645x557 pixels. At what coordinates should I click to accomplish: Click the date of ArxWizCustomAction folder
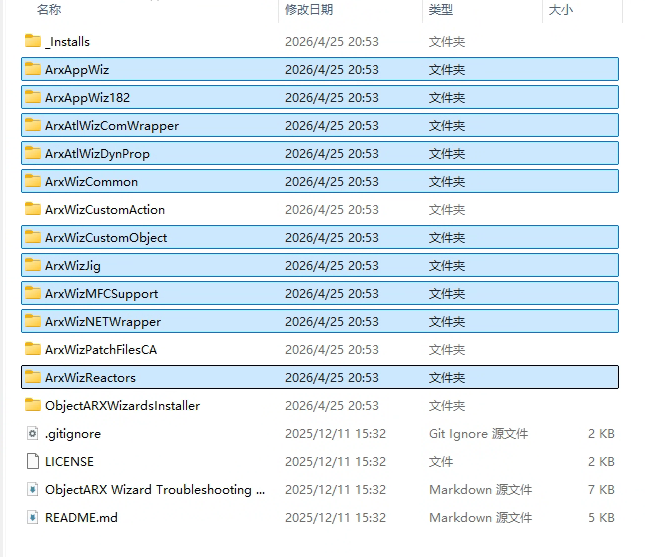(x=332, y=209)
